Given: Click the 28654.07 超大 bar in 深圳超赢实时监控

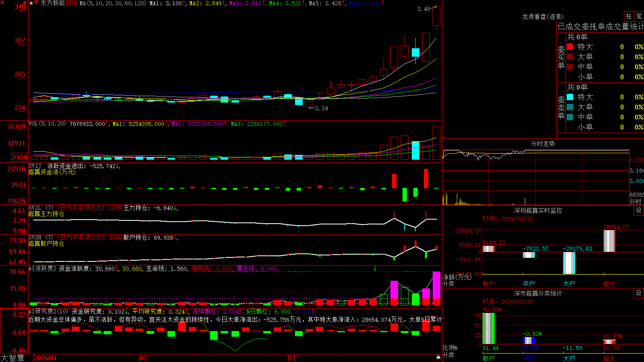Looking at the screenshot, I should pyautogui.click(x=609, y=241).
